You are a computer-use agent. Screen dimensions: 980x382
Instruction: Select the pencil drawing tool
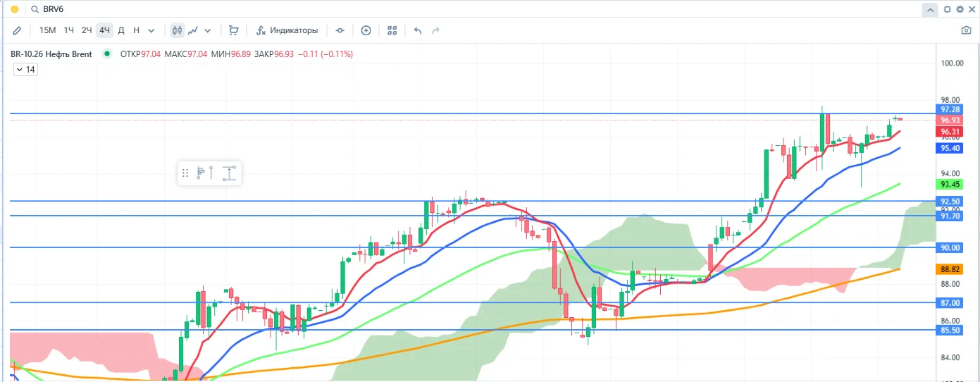17,30
